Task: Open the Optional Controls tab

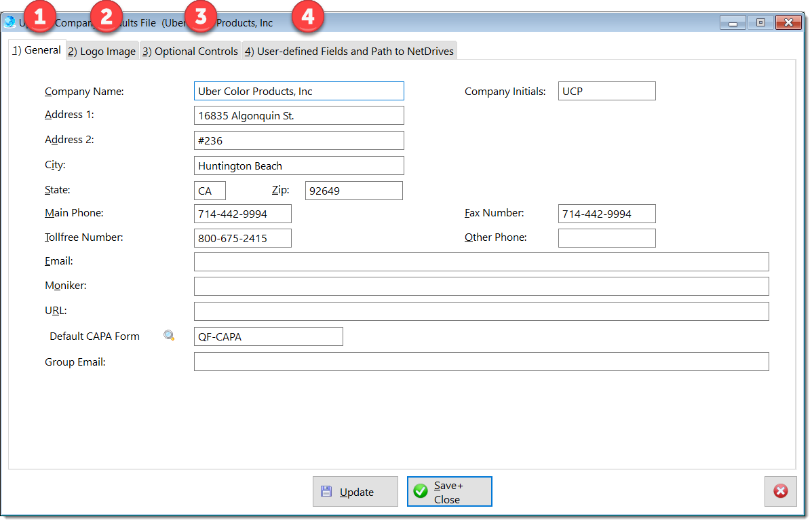Action: click(191, 52)
